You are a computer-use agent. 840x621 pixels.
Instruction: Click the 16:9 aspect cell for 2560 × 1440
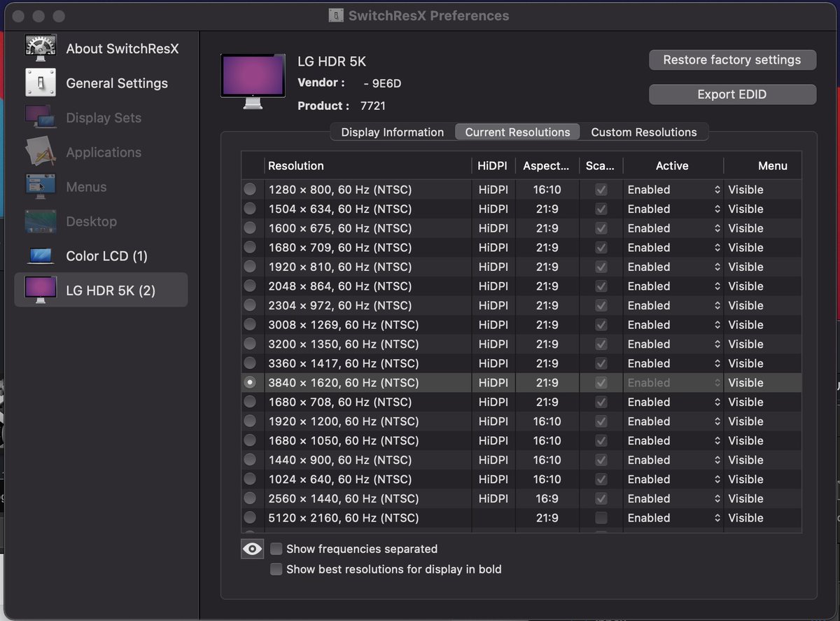pos(547,498)
